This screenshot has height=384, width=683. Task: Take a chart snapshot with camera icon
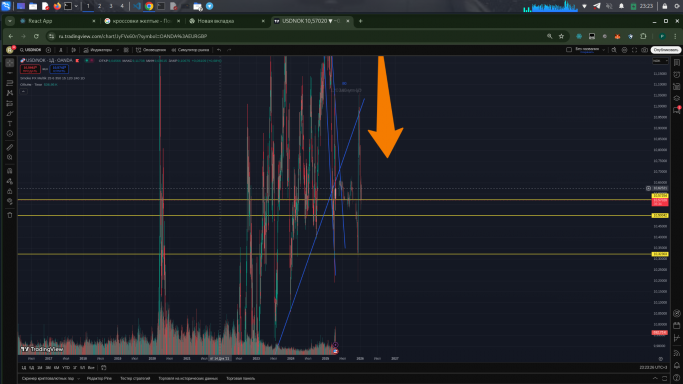click(x=644, y=50)
